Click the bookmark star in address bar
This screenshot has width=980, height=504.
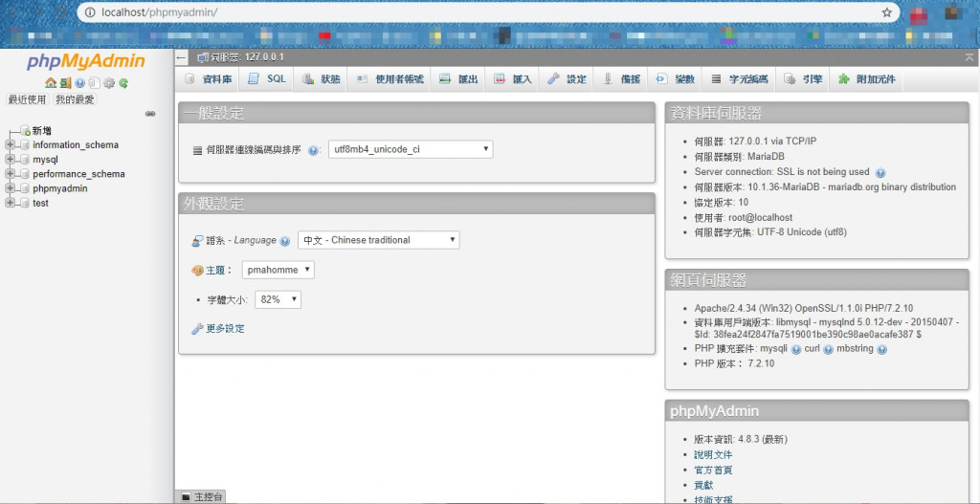(x=886, y=12)
